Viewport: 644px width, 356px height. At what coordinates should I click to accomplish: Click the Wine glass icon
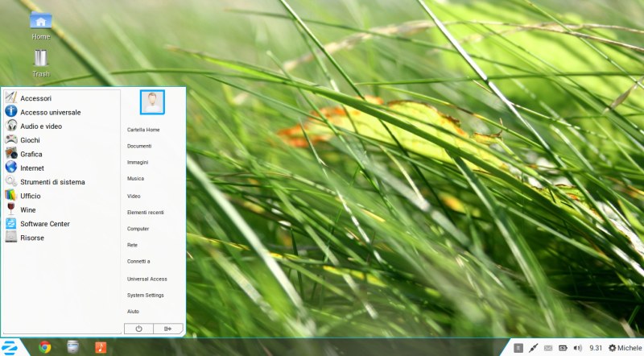pyautogui.click(x=11, y=209)
